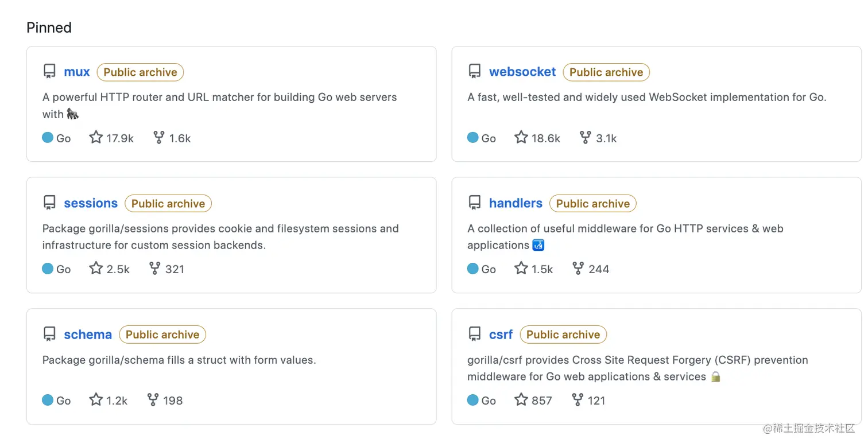
Task: View sessions stargazers via 2.5k star icon
Action: point(96,269)
